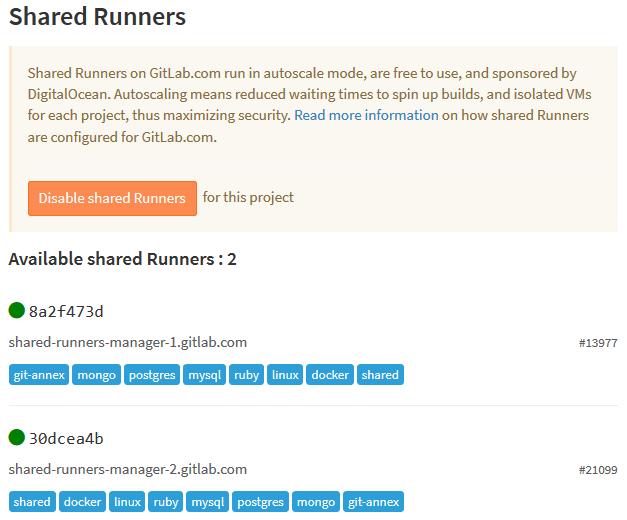
Task: Click shared tag on runner 30dcea4b
Action: click(x=32, y=502)
